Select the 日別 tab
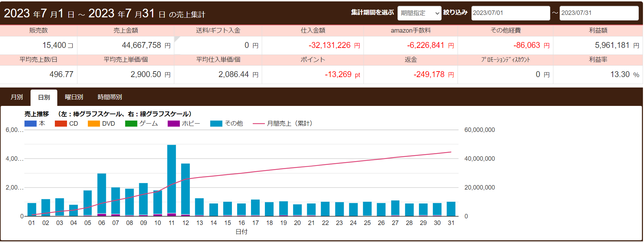This screenshot has width=644, height=242. click(x=44, y=98)
